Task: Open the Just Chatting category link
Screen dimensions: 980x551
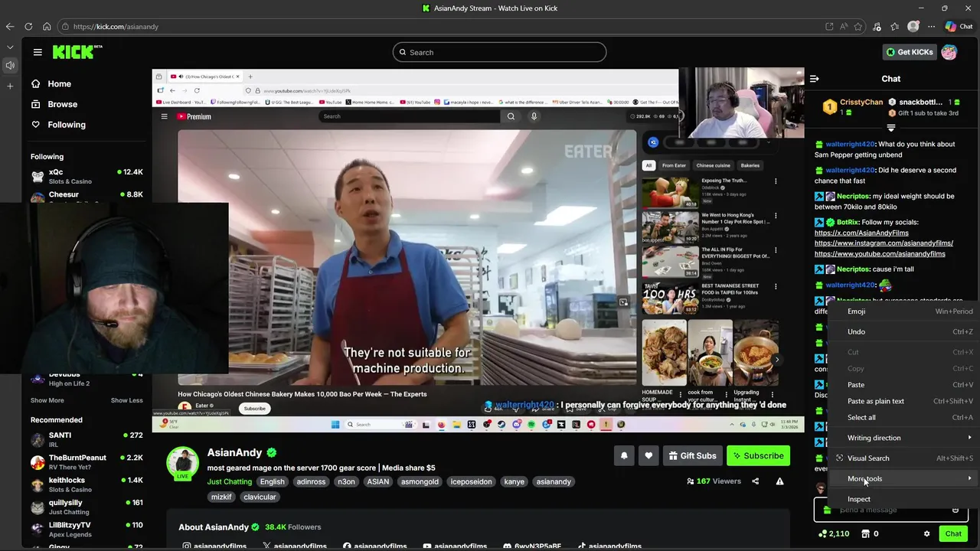Action: tap(229, 481)
